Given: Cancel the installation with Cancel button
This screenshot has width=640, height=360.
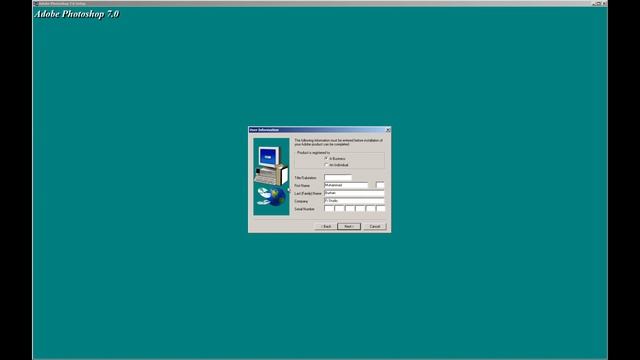Looking at the screenshot, I should tap(375, 226).
